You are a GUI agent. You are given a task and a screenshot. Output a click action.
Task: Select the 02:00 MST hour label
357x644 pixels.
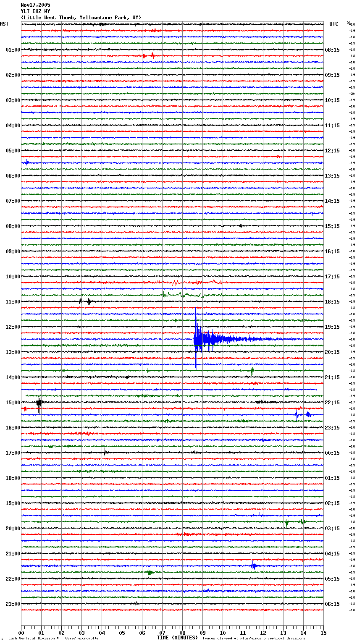click(x=13, y=75)
